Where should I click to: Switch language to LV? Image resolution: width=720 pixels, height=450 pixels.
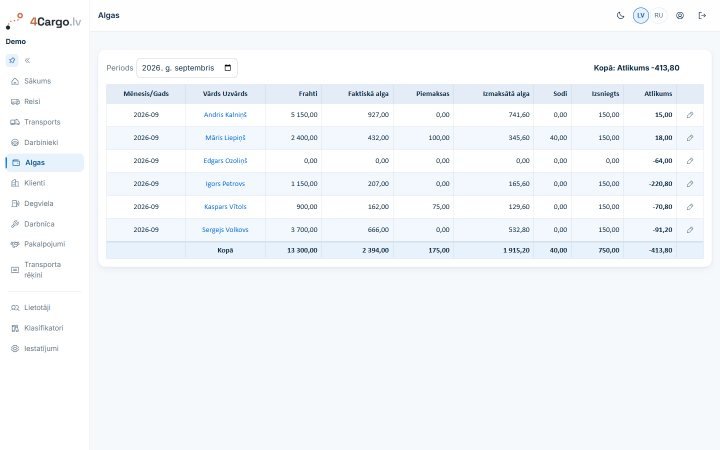click(641, 16)
